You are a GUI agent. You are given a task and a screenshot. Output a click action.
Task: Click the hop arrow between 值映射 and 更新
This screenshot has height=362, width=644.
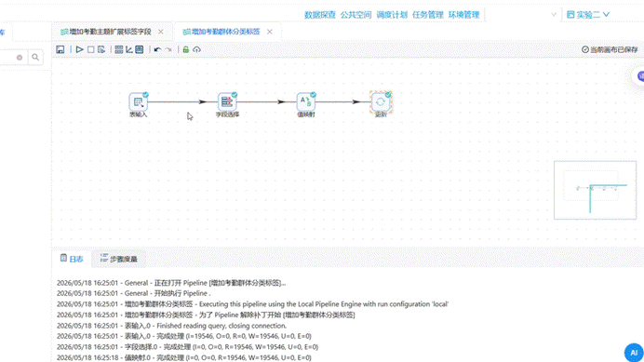click(343, 102)
